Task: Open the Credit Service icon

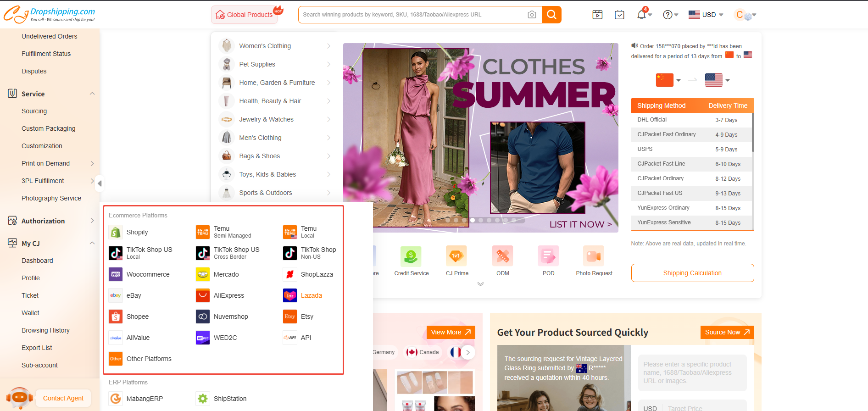Action: [411, 256]
